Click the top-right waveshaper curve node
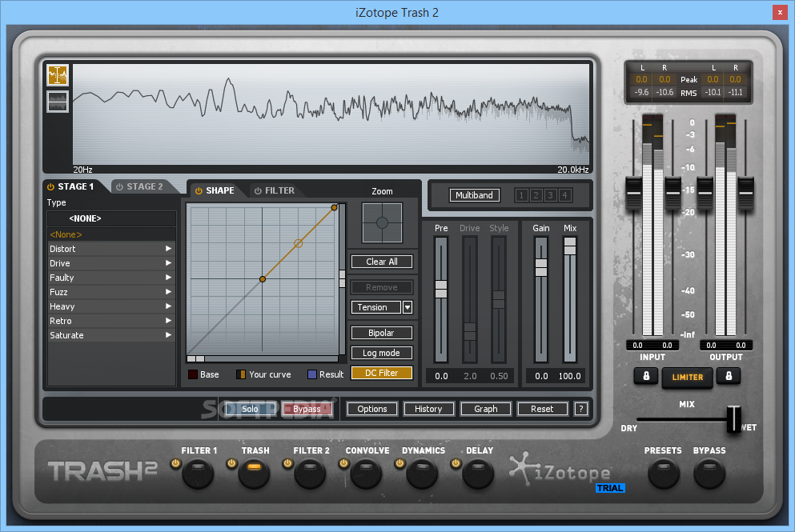Screen dimensions: 795x532 tap(334, 208)
